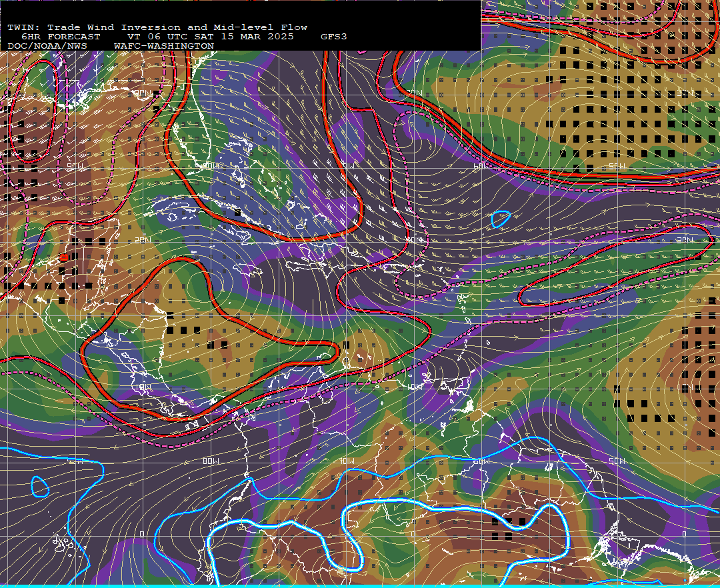Click the 'DOC/NOAA/NWS' source text
The image size is (720, 588).
click(x=47, y=47)
